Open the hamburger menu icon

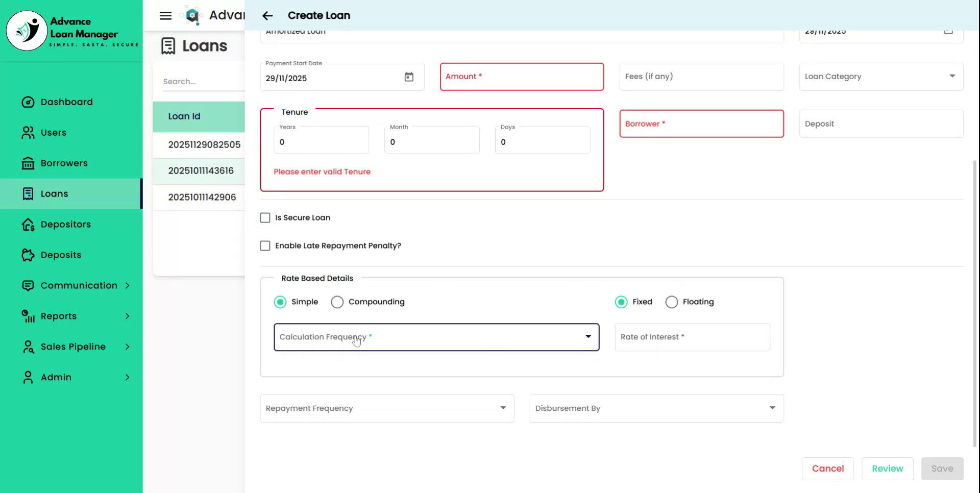pyautogui.click(x=165, y=16)
